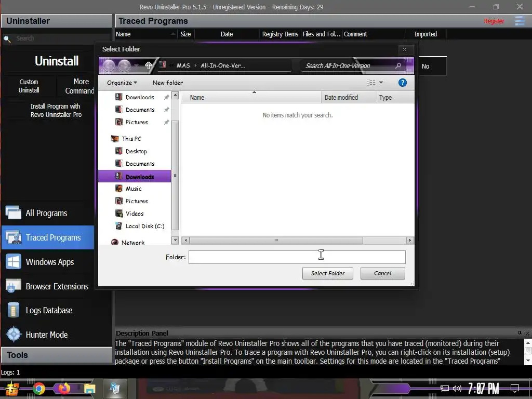This screenshot has width=532, height=399.
Task: Click the search magnifier icon in All-In-One-Version search box
Action: (x=398, y=65)
